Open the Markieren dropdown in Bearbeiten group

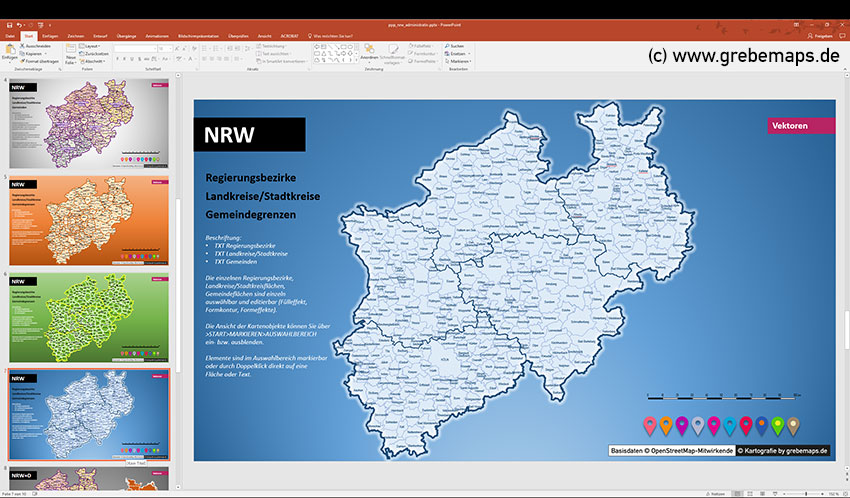click(x=458, y=61)
